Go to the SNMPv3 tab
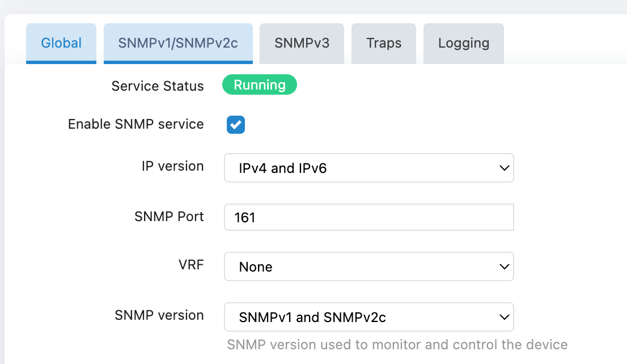Viewport: 627px width, 364px height. pos(302,43)
